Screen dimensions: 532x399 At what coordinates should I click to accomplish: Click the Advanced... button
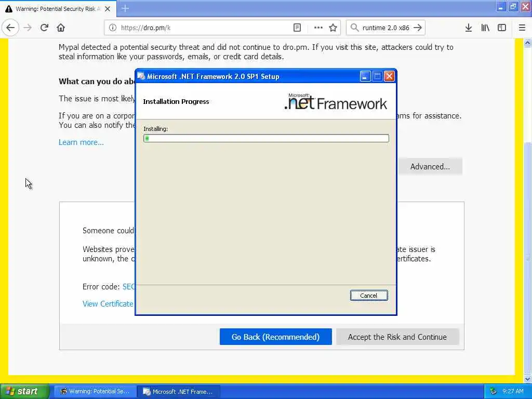pyautogui.click(x=430, y=167)
